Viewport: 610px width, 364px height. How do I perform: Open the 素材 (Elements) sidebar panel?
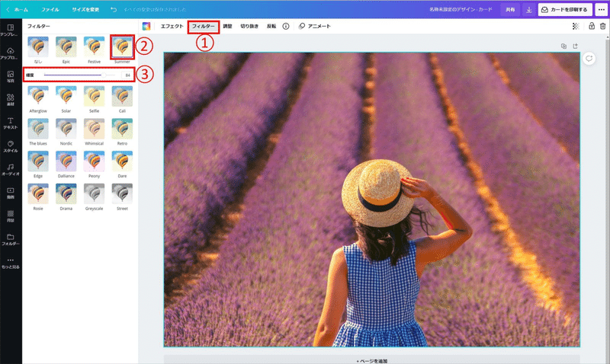click(11, 101)
